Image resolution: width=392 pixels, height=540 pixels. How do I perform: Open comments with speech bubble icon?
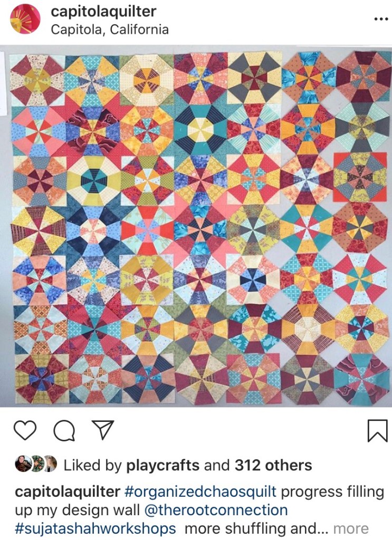pos(64,430)
